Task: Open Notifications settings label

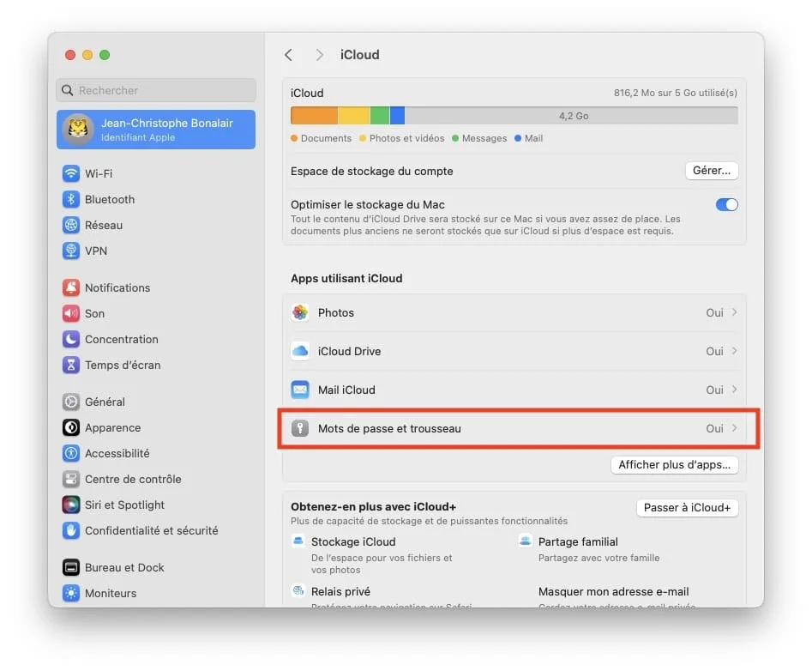Action: click(x=117, y=287)
